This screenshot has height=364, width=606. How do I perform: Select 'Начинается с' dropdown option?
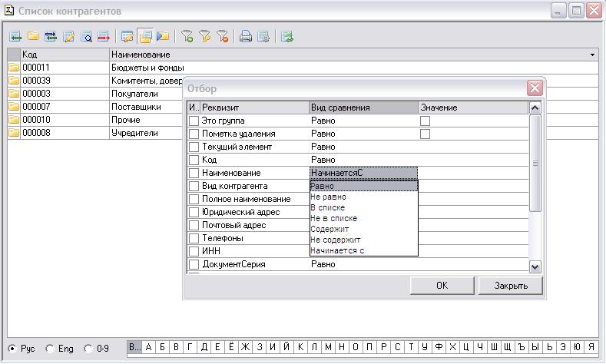click(x=337, y=250)
